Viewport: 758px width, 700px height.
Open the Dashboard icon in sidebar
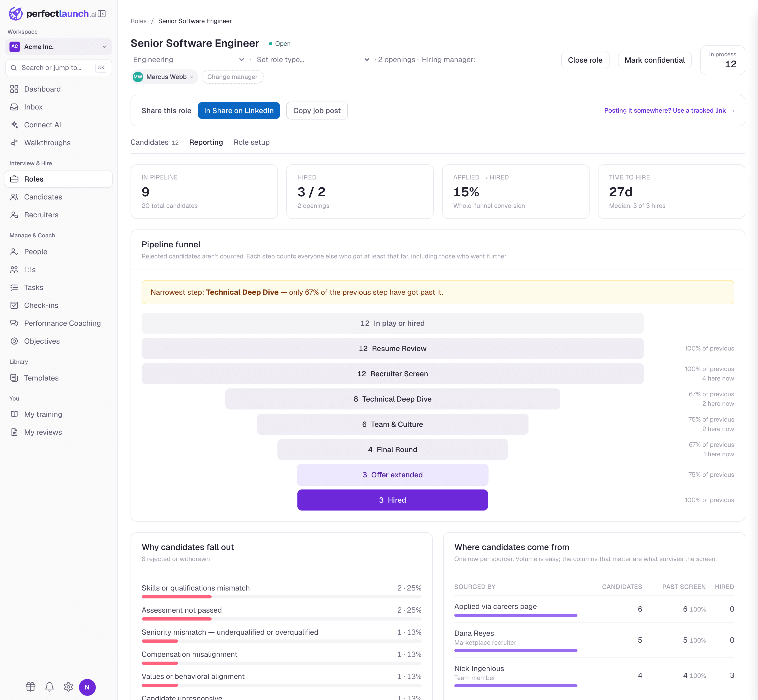(x=14, y=89)
